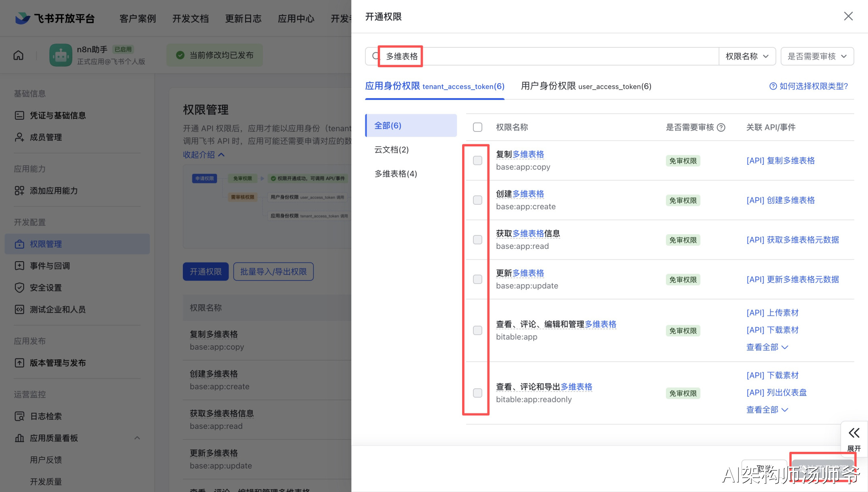
Task: Click the 展开 double-arrow expand icon
Action: (x=854, y=433)
